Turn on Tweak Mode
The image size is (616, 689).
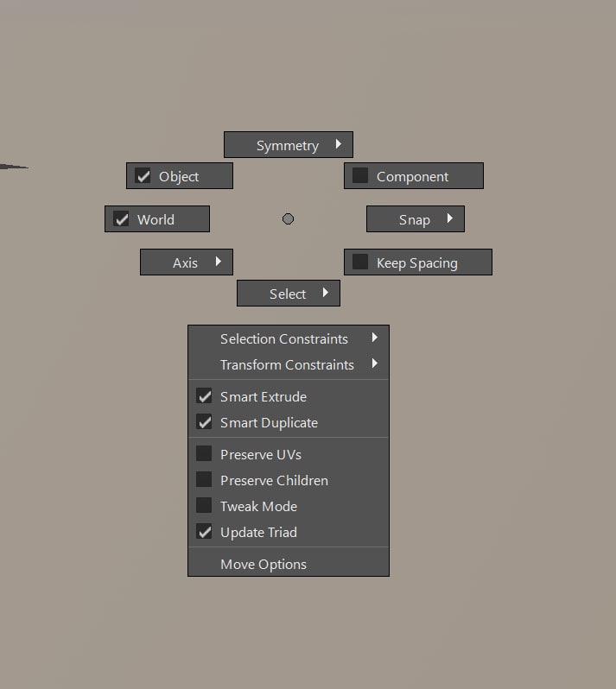[x=204, y=506]
